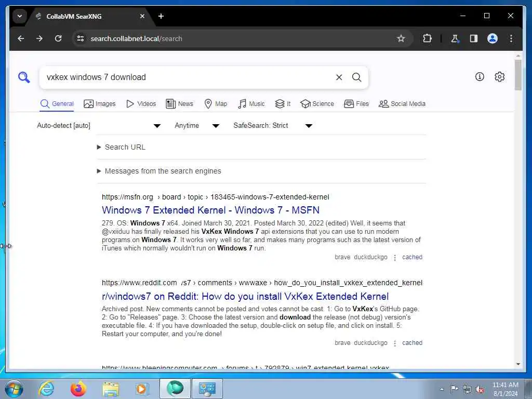Switch to It category
Viewport: 532px width, 399px height.
(x=283, y=104)
